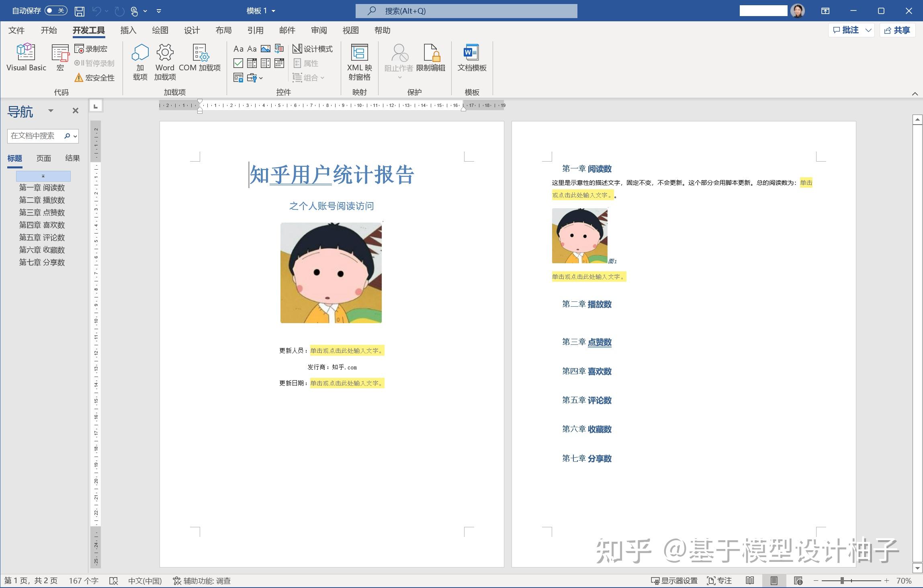
Task: Open the 加载项 hexagon add-ins button
Action: coord(140,62)
